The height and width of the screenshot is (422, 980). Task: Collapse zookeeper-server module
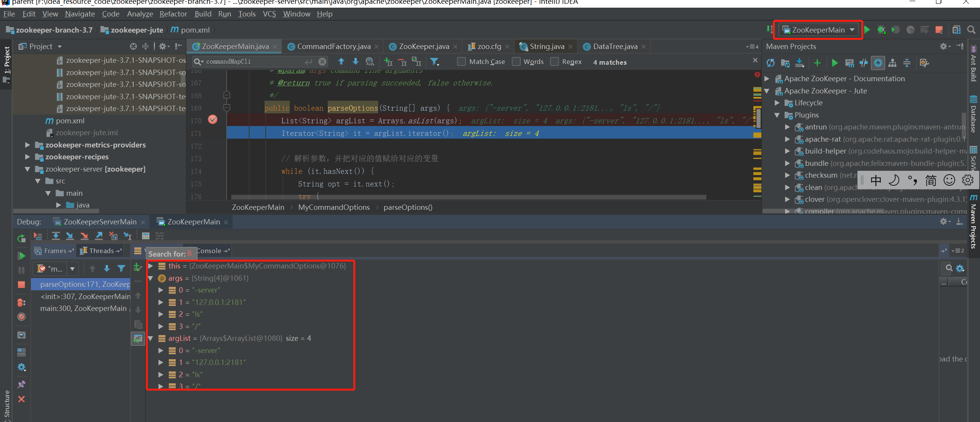[27, 169]
